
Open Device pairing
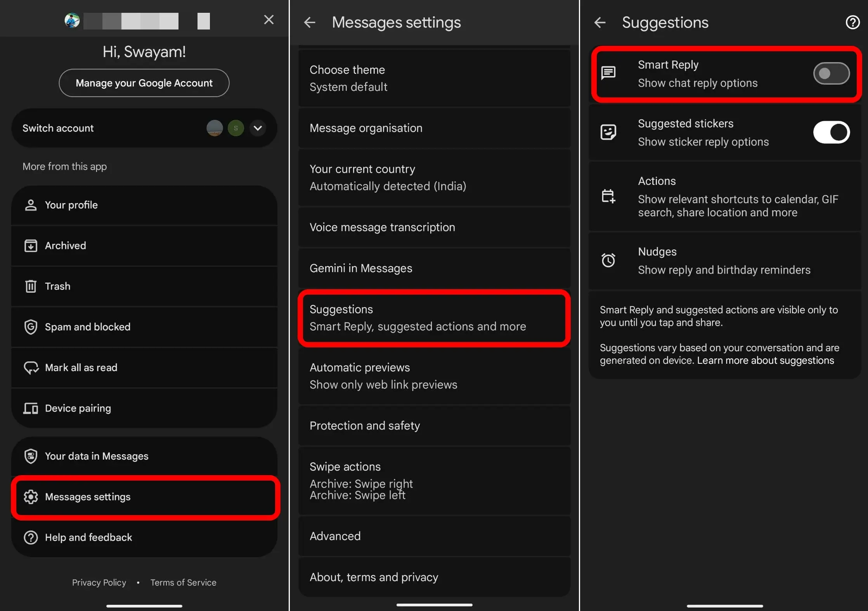(78, 408)
